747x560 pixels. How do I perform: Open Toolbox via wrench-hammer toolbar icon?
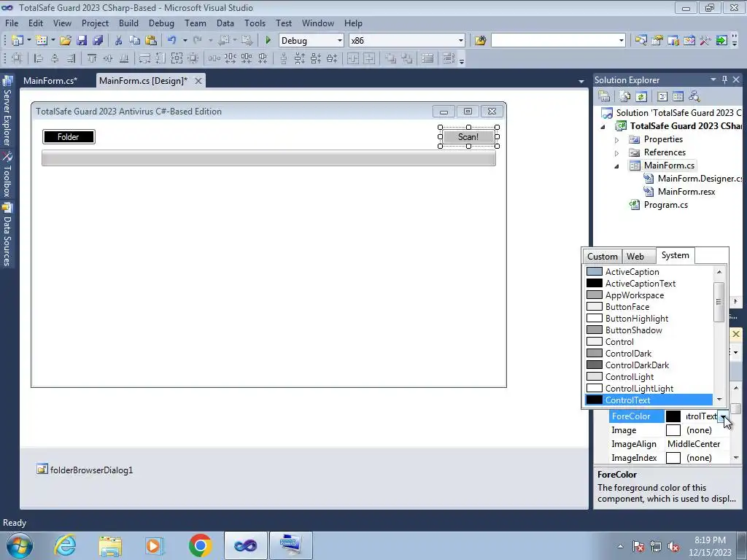705,41
